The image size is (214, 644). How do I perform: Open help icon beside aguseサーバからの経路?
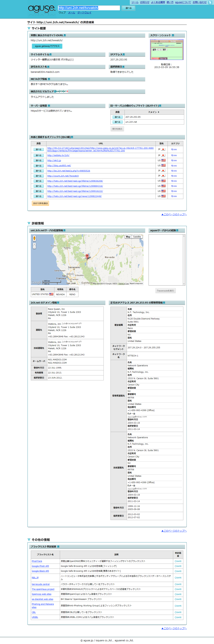[177, 231]
